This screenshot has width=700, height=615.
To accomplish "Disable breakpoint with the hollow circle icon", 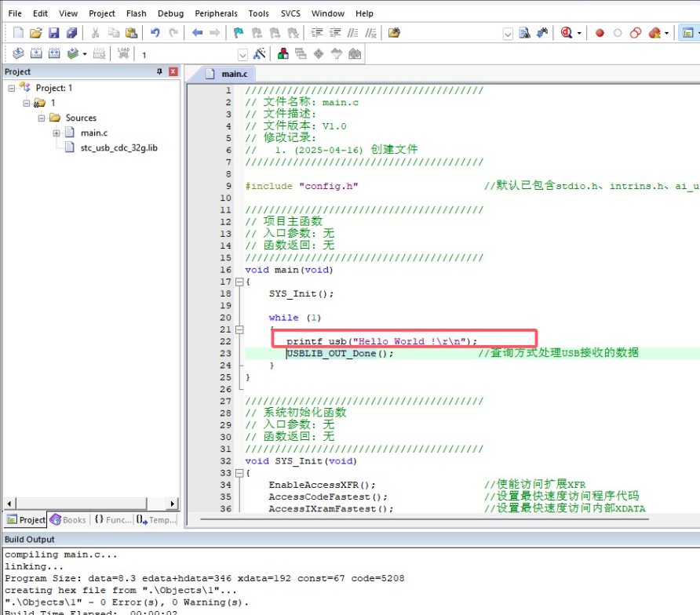I will point(618,33).
